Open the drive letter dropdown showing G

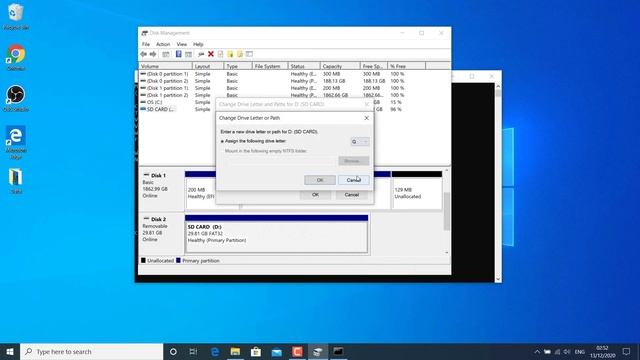click(x=360, y=142)
